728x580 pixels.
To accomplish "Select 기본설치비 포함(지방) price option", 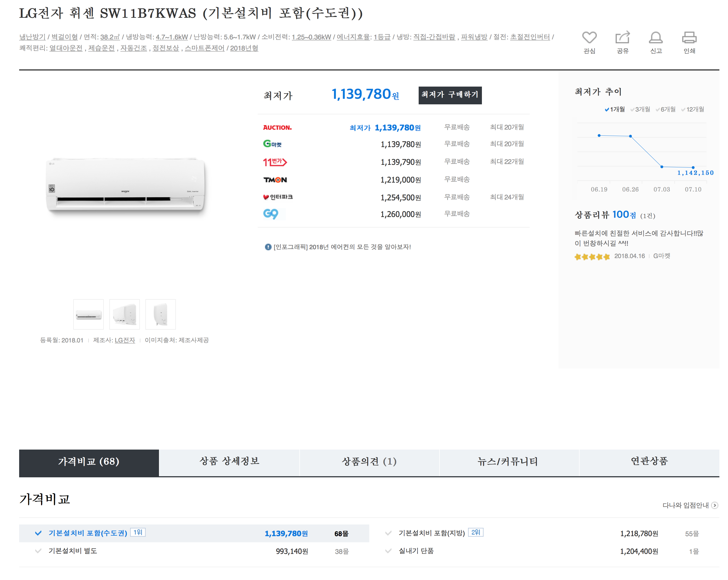I will [431, 533].
